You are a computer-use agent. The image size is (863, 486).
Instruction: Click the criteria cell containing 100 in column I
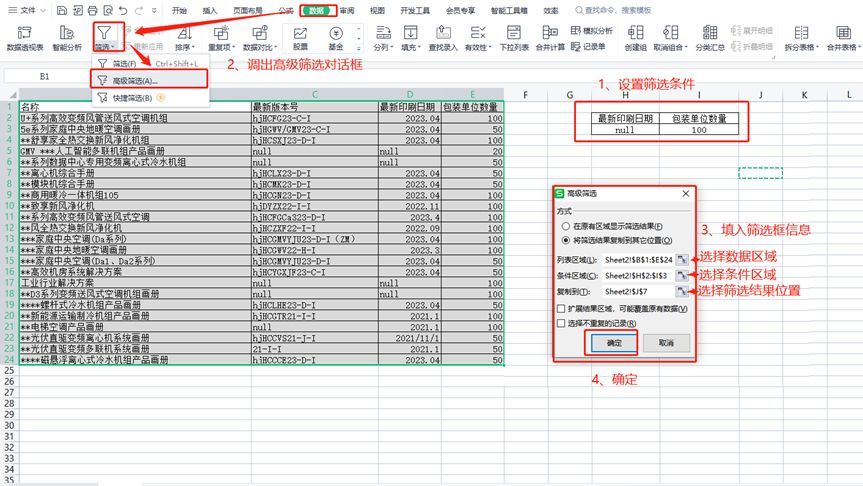tap(699, 130)
